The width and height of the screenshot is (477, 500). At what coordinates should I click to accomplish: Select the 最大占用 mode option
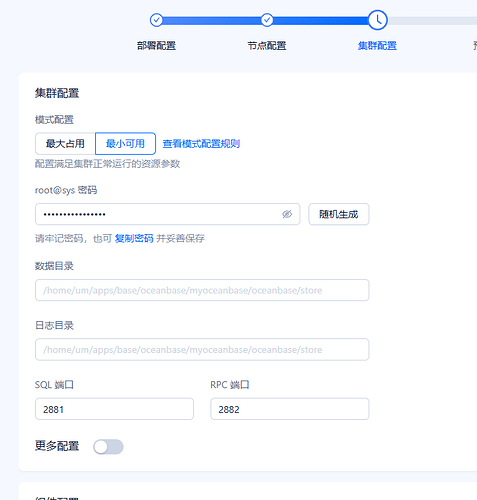[65, 144]
